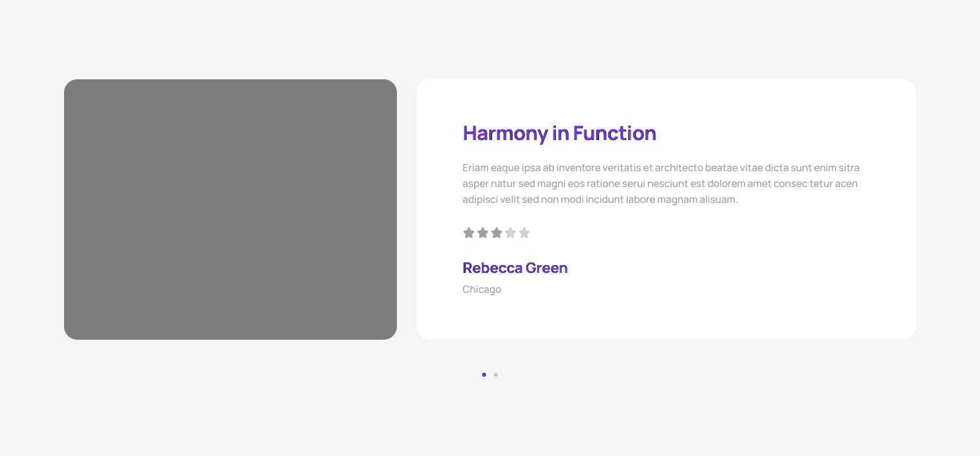Select the second rating star
This screenshot has width=980, height=456.
click(483, 233)
